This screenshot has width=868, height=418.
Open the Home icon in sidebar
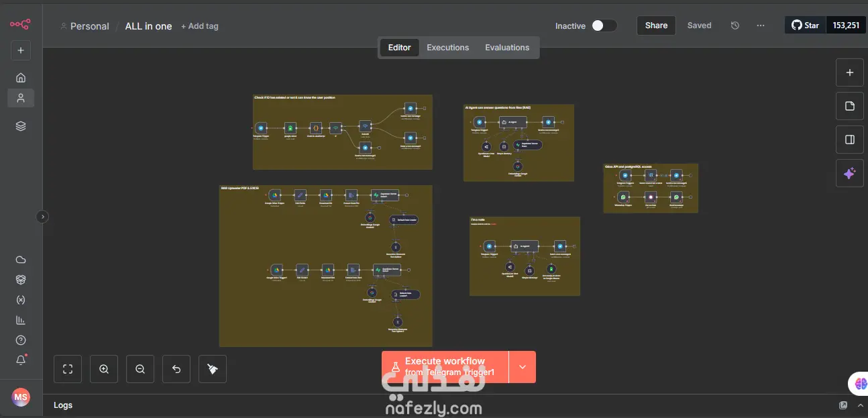[21, 78]
